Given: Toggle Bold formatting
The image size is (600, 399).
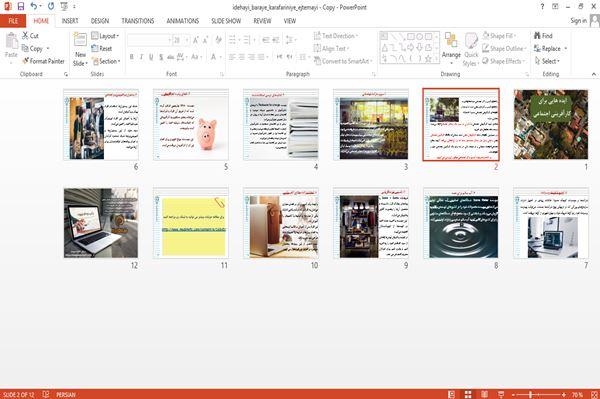Looking at the screenshot, I should [132, 57].
